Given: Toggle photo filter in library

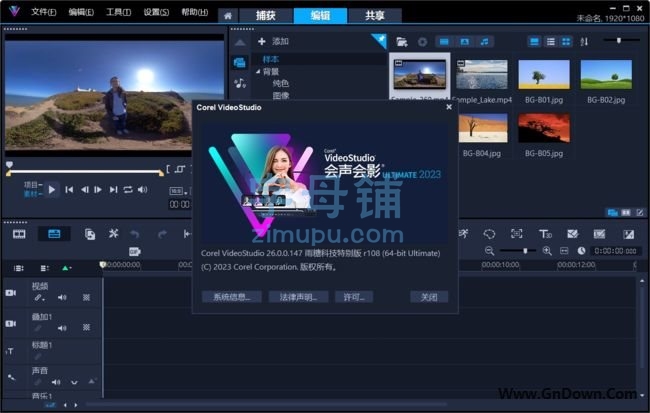Looking at the screenshot, I should (x=464, y=41).
